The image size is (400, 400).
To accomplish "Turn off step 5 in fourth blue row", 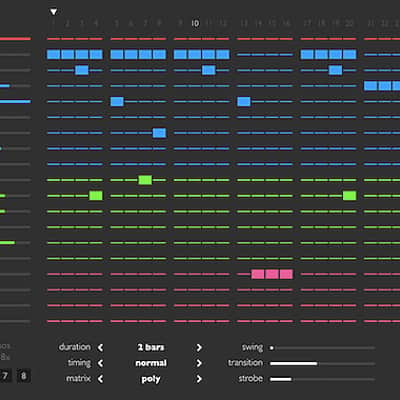I will coord(117,101).
